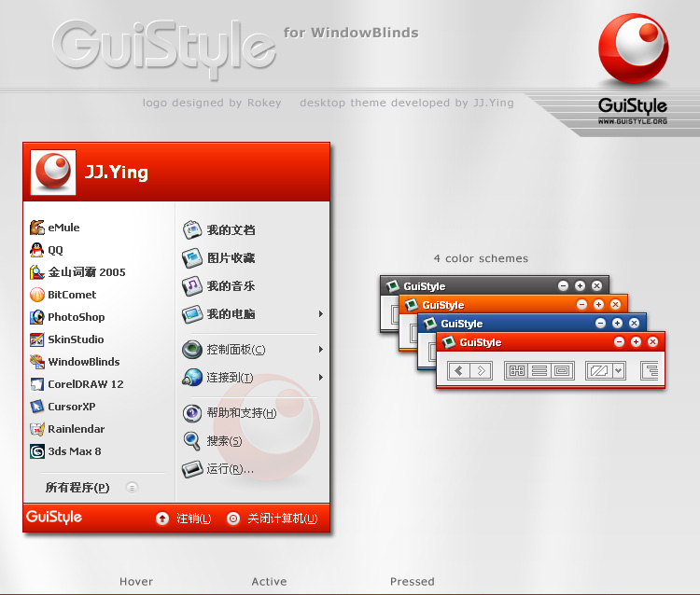Click the large red GuiStyle orb logo
The image size is (700, 595).
pos(633,48)
